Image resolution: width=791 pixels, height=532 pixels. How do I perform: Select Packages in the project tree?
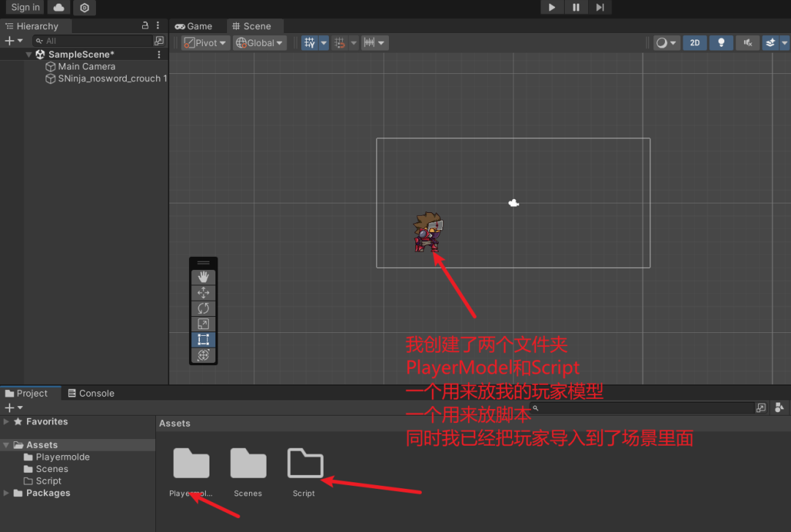[48, 493]
